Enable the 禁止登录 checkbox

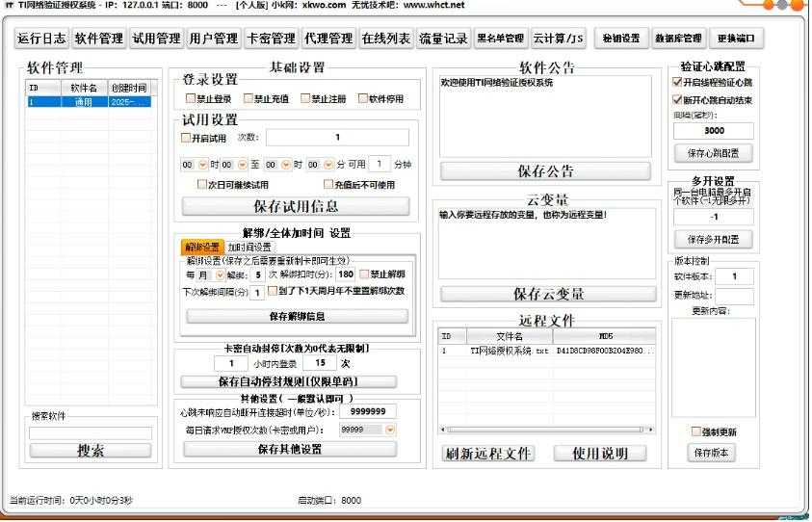pyautogui.click(x=191, y=98)
